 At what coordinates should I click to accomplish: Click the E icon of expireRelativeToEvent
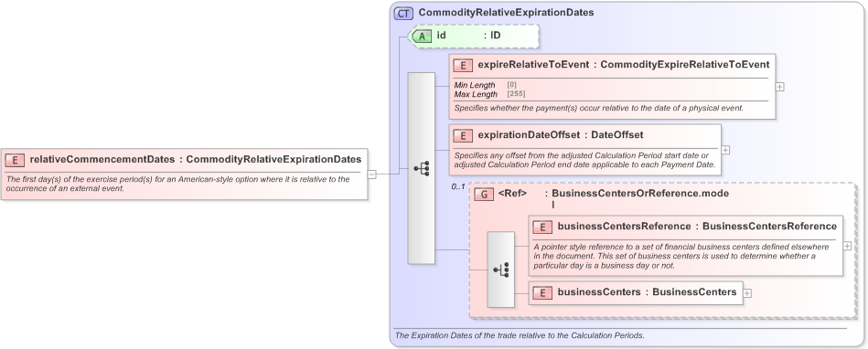(462, 65)
